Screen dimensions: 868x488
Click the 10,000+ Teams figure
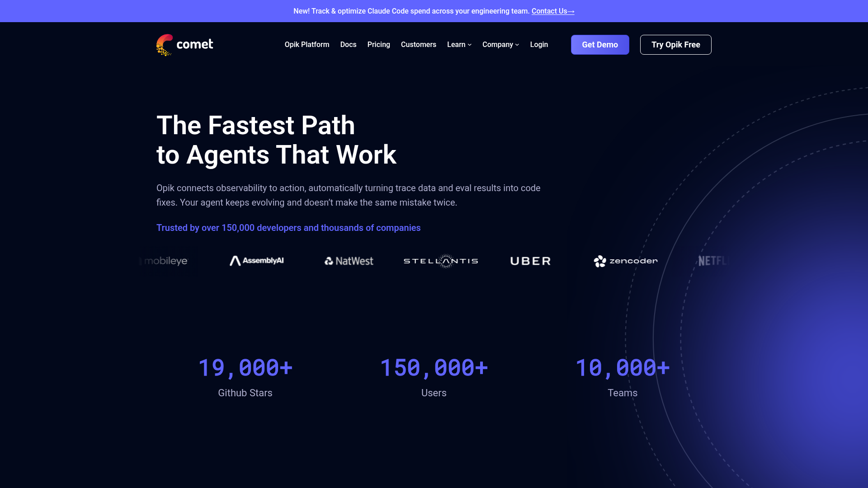click(623, 368)
